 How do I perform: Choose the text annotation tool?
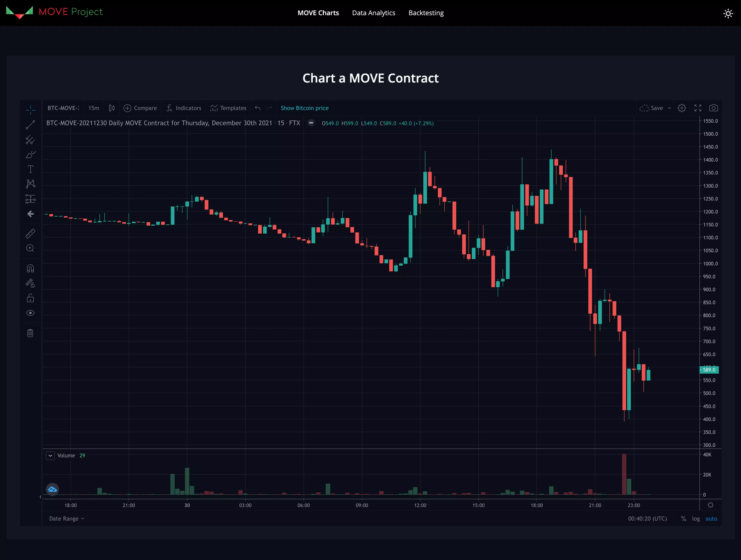coord(30,169)
